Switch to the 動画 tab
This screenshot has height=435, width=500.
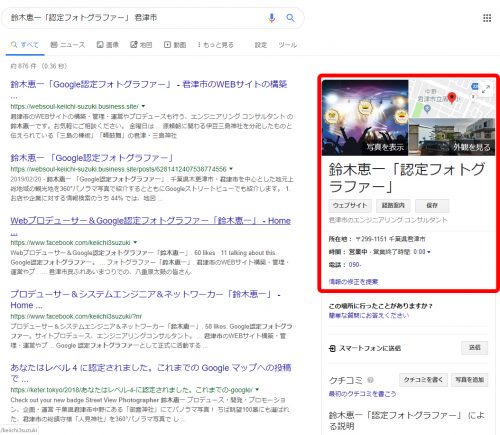pyautogui.click(x=175, y=45)
